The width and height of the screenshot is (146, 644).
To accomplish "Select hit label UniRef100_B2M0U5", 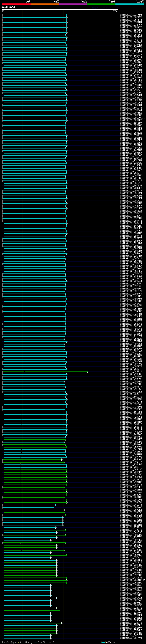I will [131, 93].
